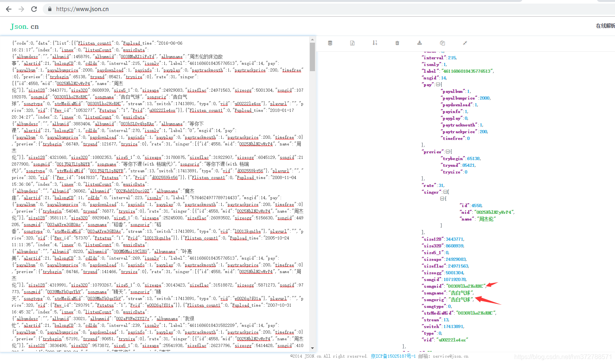615x364 pixels.
Task: Click the size320 value 8608939
Action: [x=455, y=246]
